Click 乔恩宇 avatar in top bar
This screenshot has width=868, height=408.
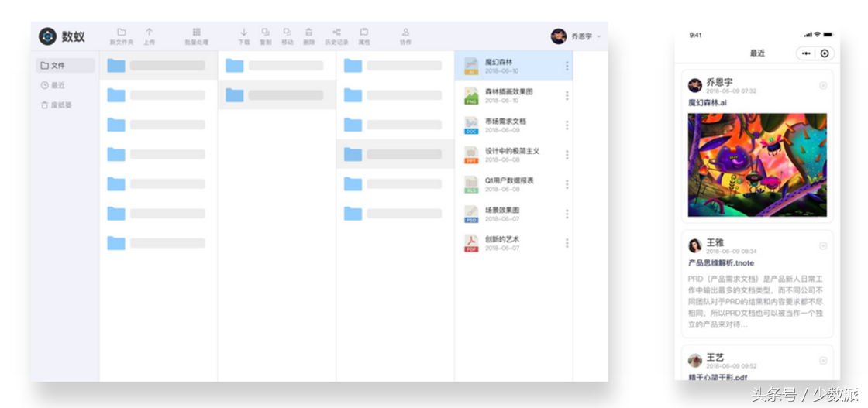(559, 36)
